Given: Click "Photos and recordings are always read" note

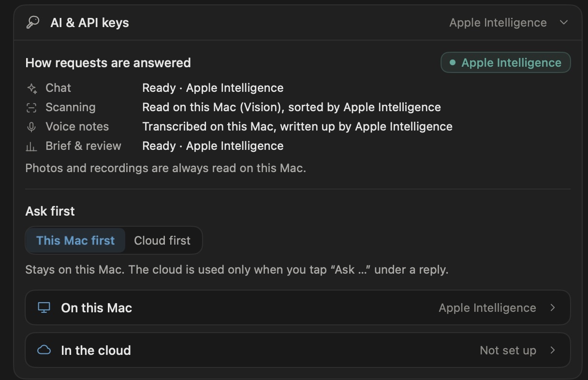Looking at the screenshot, I should [165, 168].
